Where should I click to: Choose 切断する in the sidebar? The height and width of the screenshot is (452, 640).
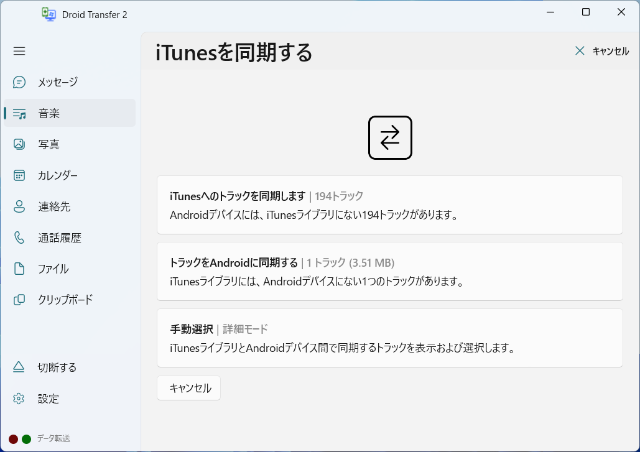pyautogui.click(x=70, y=367)
